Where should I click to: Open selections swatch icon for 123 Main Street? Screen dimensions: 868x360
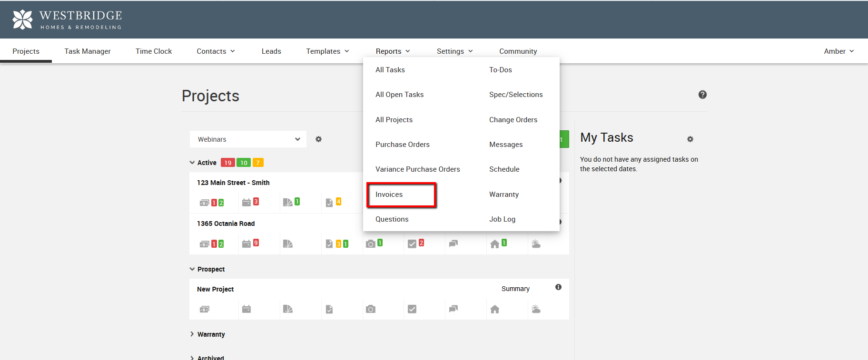pos(287,203)
